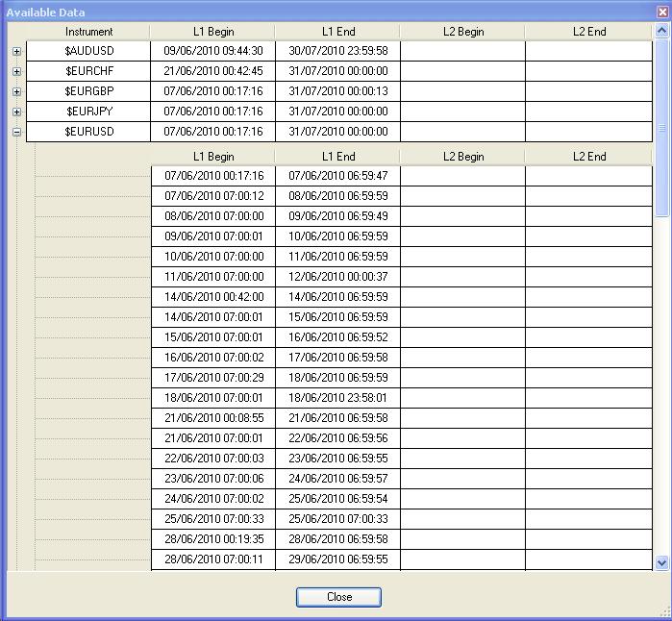Select the $AUDUSD instrument cell
Screen dimensions: 672x621
[88, 51]
